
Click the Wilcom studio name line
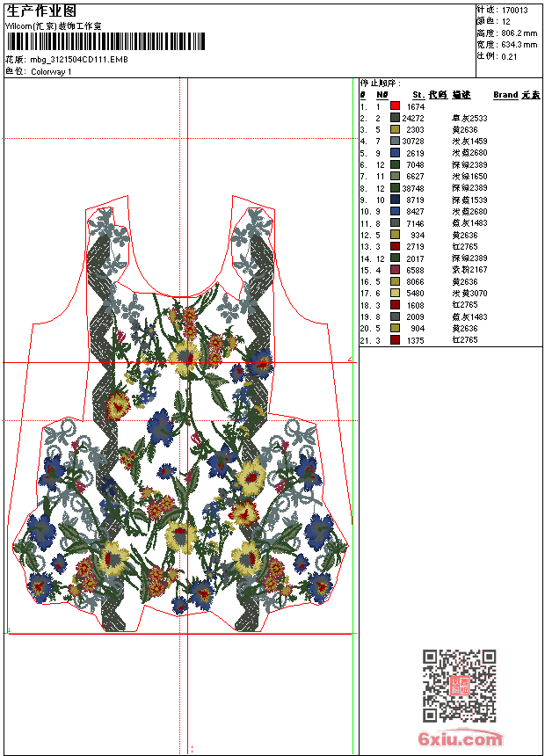click(x=54, y=26)
